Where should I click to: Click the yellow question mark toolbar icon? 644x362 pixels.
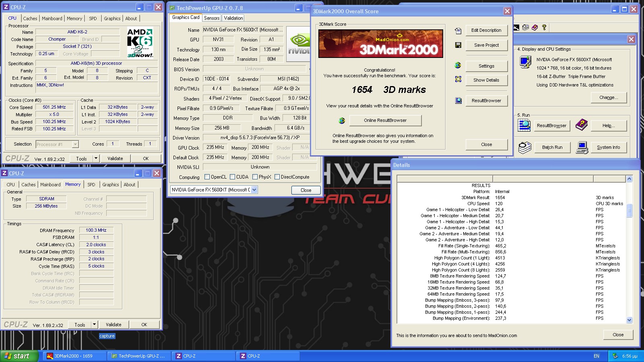point(544,27)
